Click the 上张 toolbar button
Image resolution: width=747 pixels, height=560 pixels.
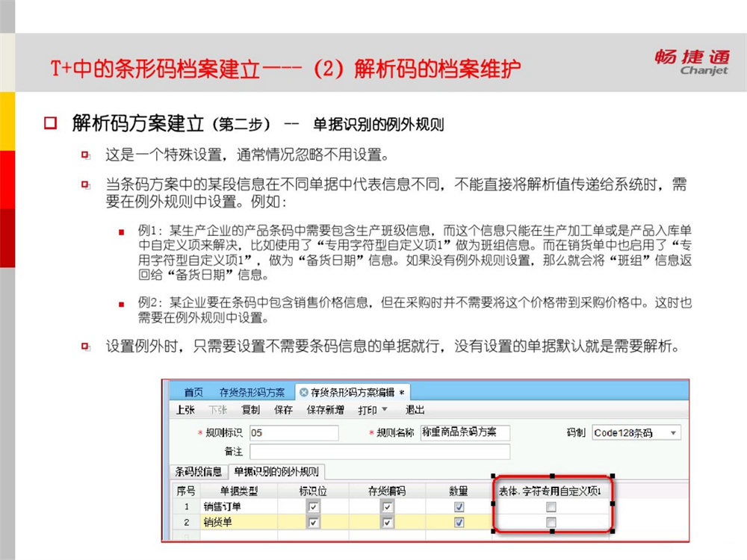[185, 409]
